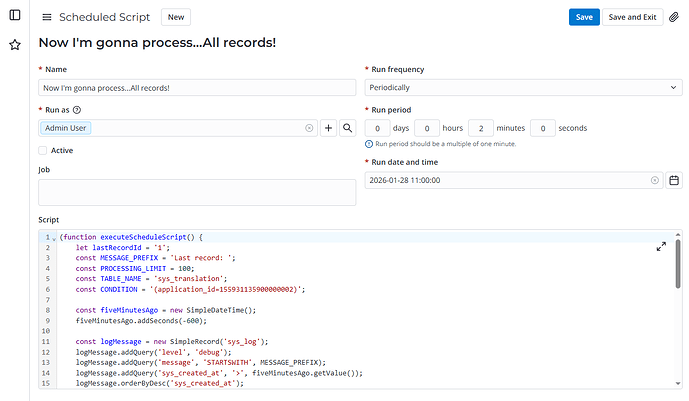This screenshot has height=401, width=689.
Task: Enable the Active checkbox
Action: pos(43,150)
